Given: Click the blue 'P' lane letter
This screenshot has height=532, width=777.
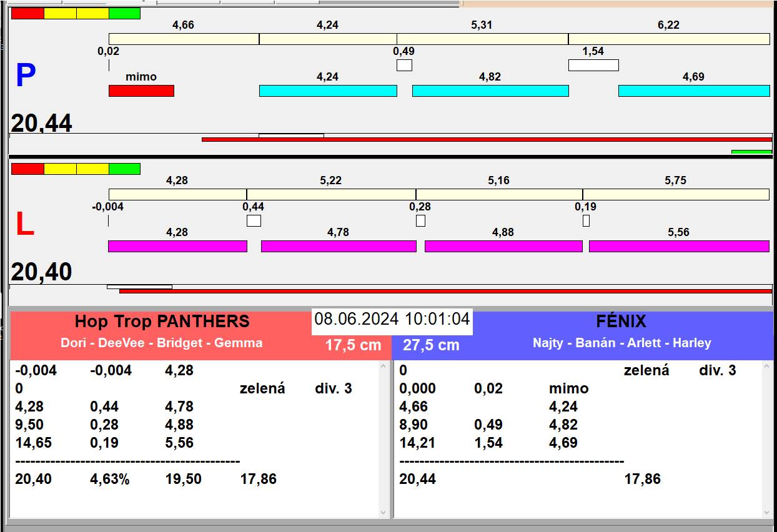Looking at the screenshot, I should tap(26, 76).
